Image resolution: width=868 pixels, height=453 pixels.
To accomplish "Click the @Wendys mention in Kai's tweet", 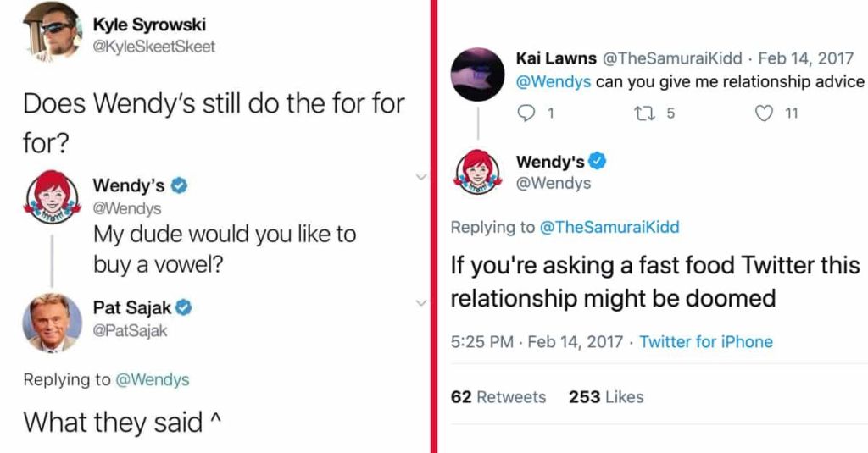I will click(553, 82).
